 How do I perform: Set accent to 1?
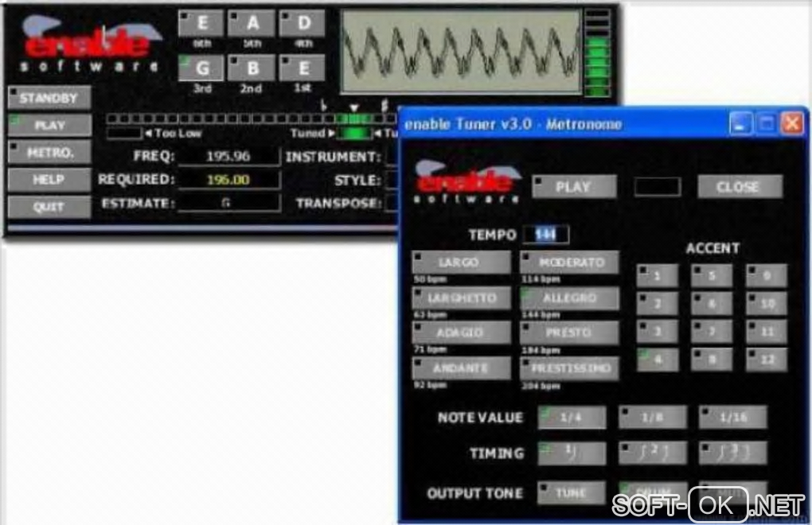[x=657, y=276]
